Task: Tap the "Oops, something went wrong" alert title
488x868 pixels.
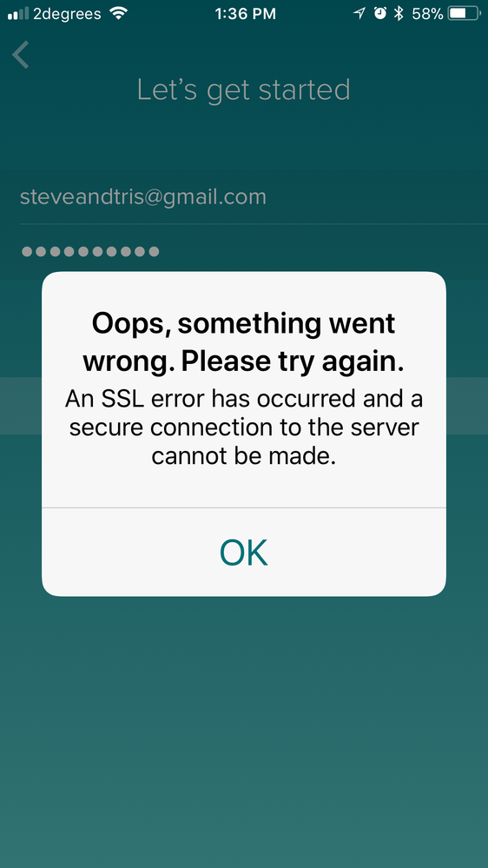Action: 243,342
